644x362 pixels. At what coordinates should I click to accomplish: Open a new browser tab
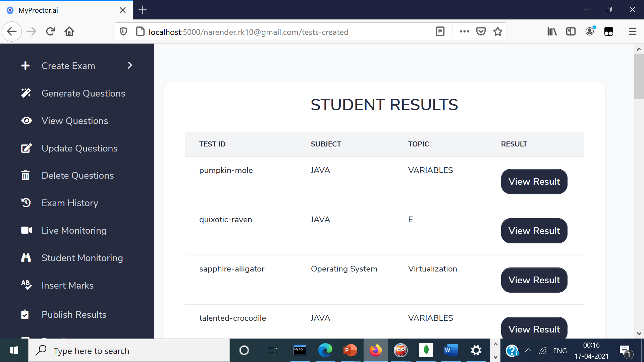pos(143,10)
